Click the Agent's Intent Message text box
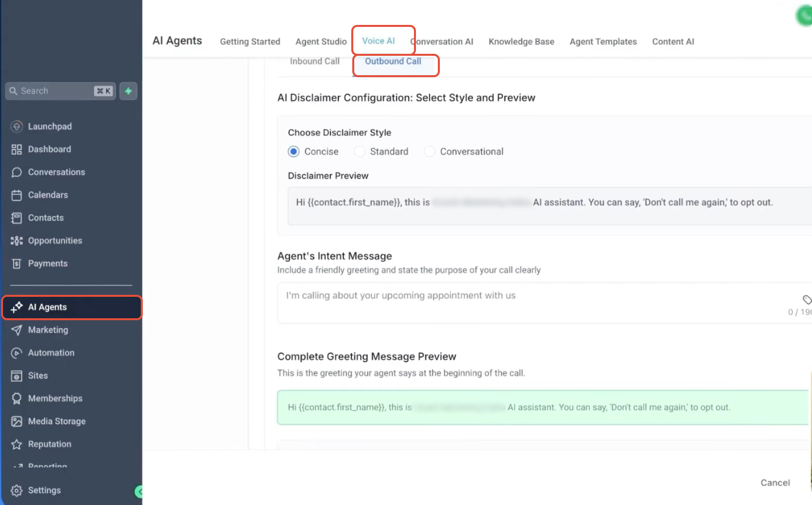Image resolution: width=812 pixels, height=505 pixels. [x=544, y=303]
